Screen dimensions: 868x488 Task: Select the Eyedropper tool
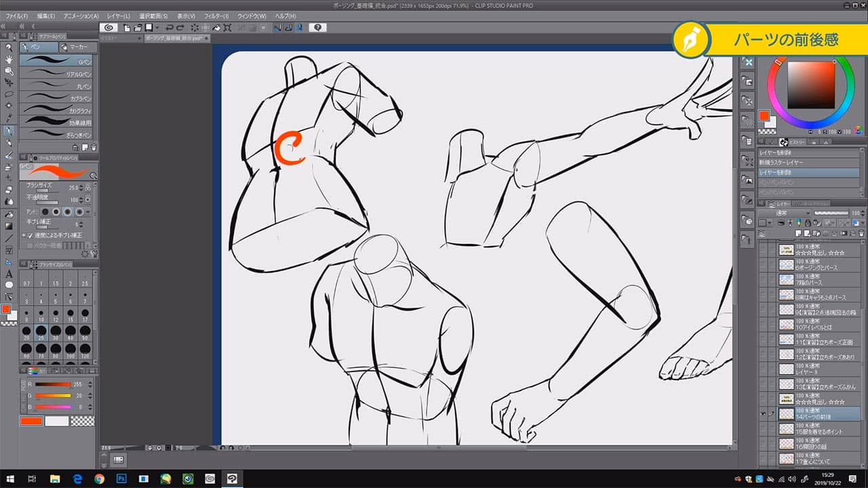pos(9,118)
